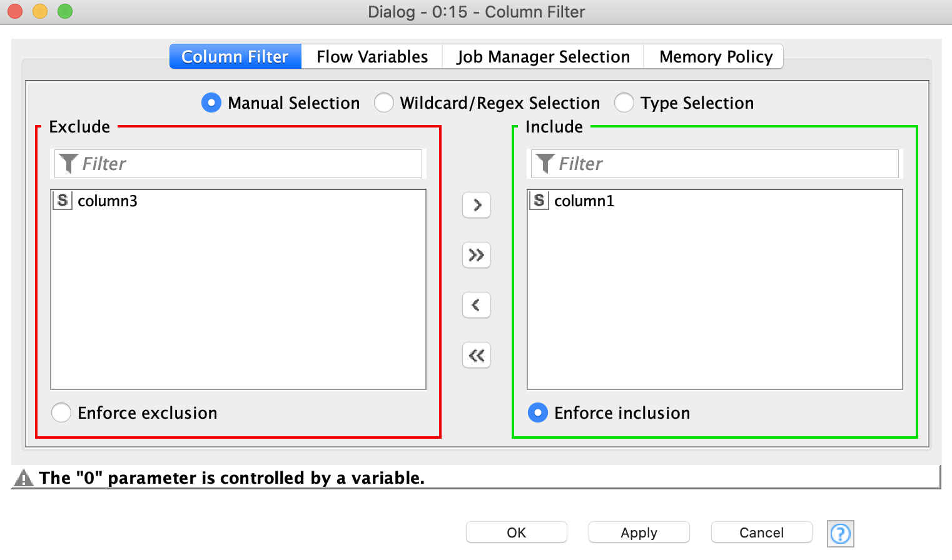Click inside the Exclude filter input field
This screenshot has width=952, height=560.
coord(238,163)
